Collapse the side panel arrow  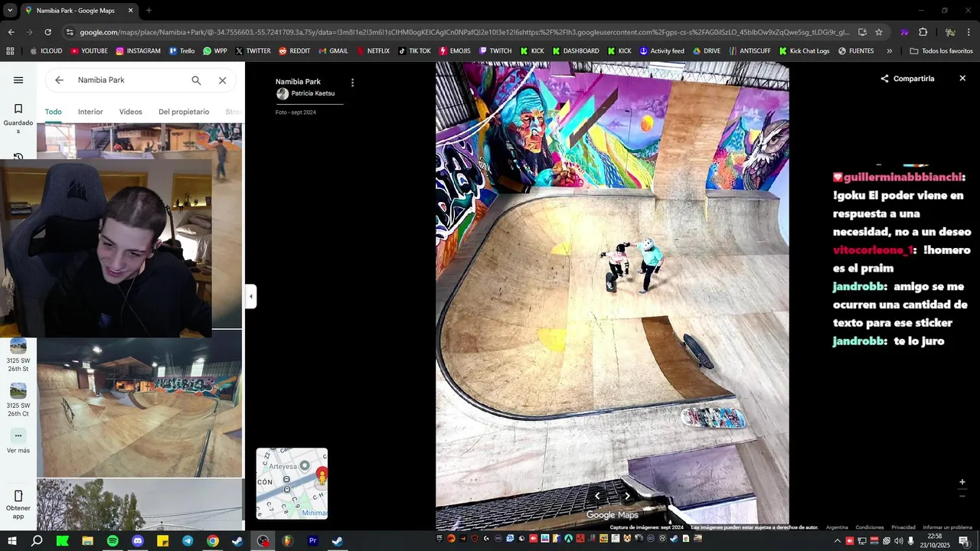coord(250,296)
